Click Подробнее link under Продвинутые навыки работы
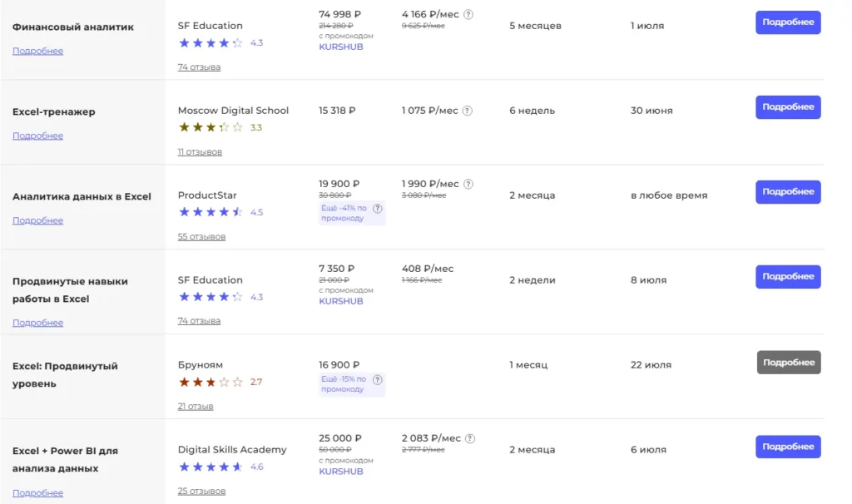The height and width of the screenshot is (504, 852). pos(38,323)
